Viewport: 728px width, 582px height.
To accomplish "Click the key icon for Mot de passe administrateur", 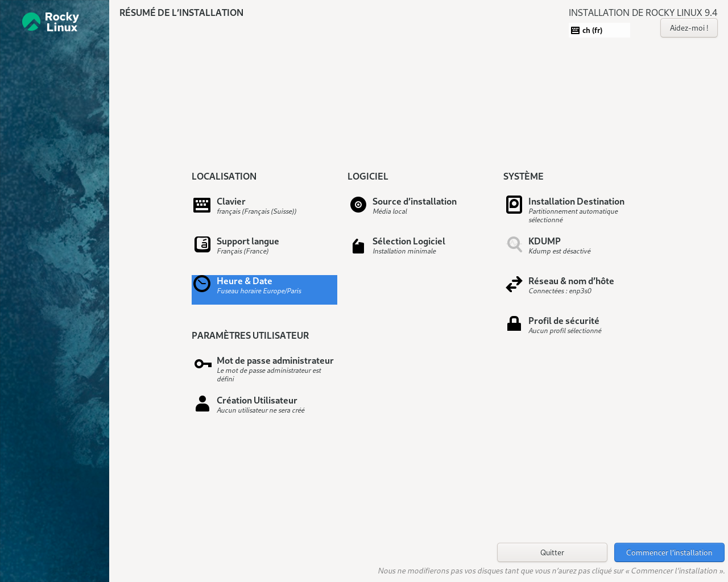I will (x=202, y=364).
